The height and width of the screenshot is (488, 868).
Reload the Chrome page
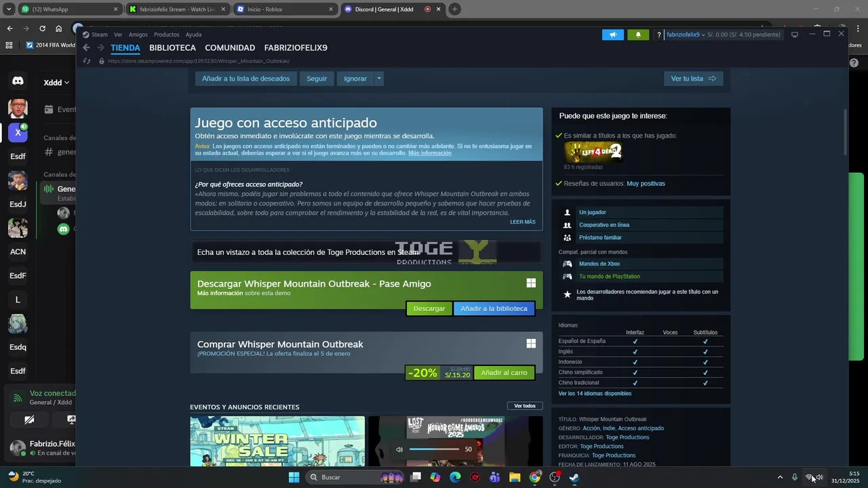click(x=42, y=28)
